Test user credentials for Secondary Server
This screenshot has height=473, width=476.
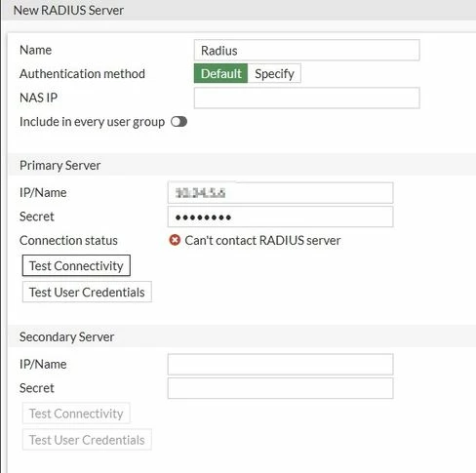[87, 440]
